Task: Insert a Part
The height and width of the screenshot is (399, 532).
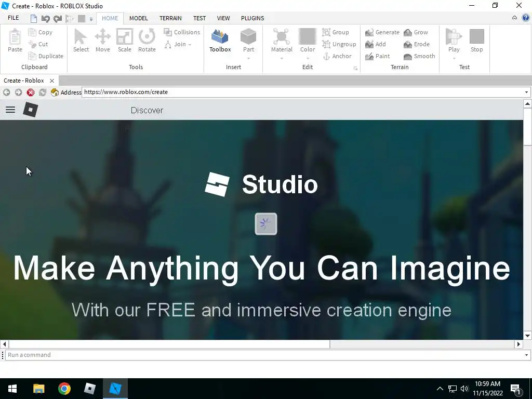Action: tap(248, 41)
